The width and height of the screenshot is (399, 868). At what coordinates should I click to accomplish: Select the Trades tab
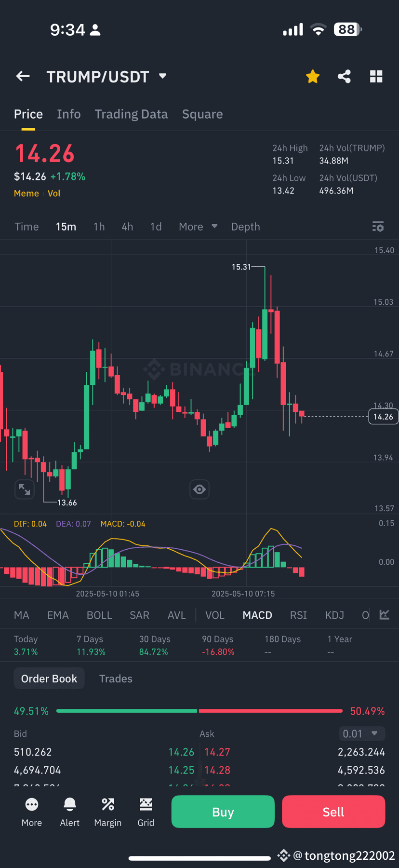pos(116,678)
